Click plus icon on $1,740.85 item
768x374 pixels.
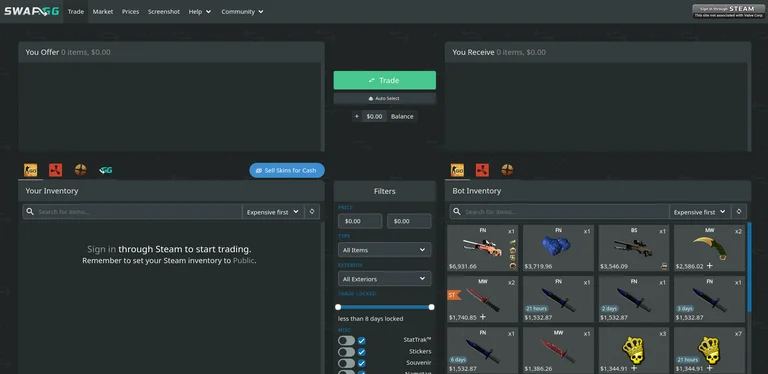coord(482,317)
